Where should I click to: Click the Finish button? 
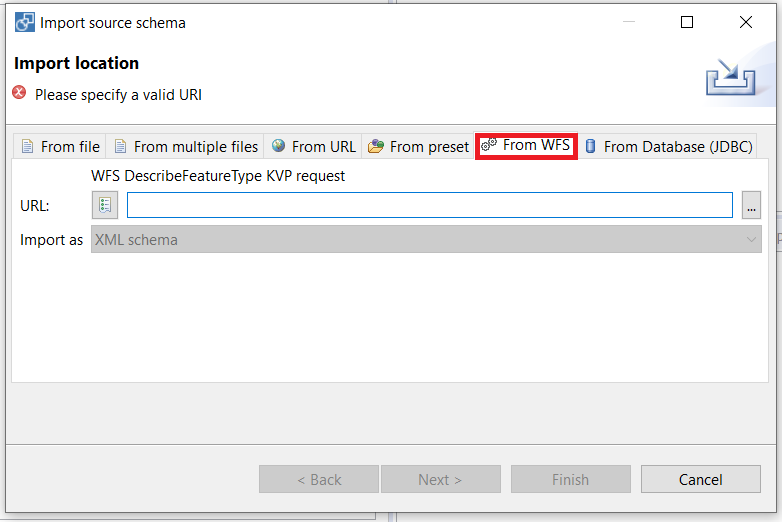pos(571,479)
